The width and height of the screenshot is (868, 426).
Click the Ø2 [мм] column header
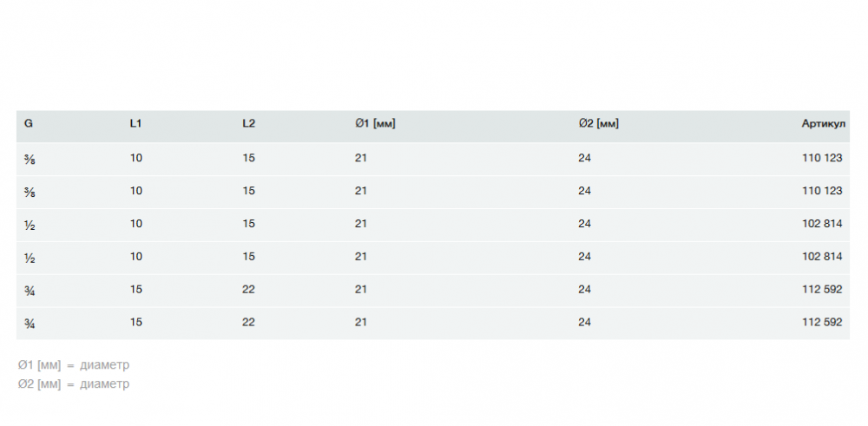[599, 124]
